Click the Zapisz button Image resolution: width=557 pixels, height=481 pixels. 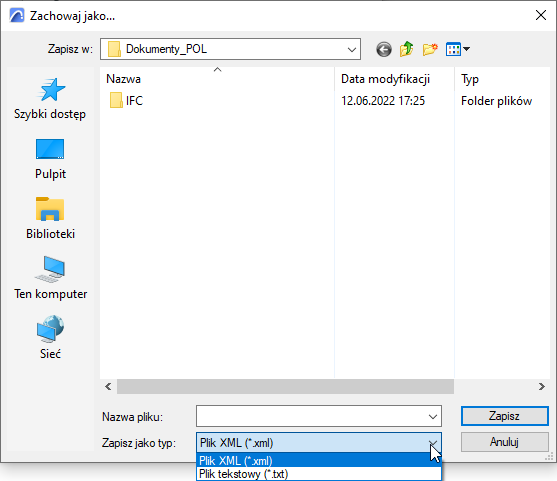(x=504, y=416)
